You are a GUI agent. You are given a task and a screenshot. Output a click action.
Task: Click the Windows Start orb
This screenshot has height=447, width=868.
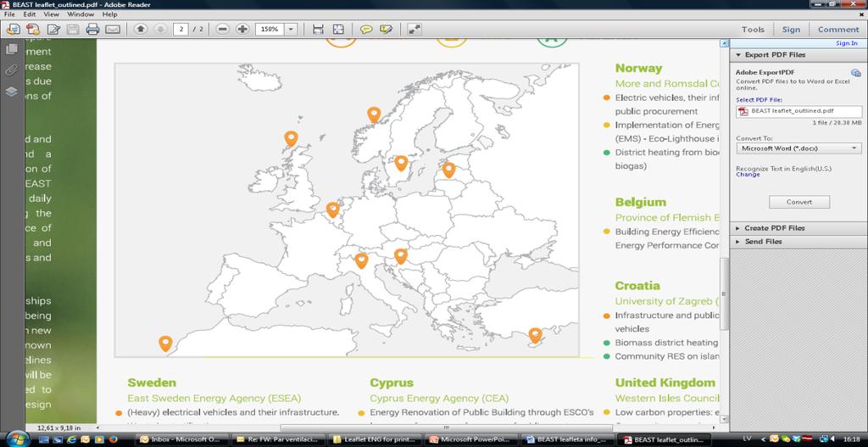tap(17, 439)
